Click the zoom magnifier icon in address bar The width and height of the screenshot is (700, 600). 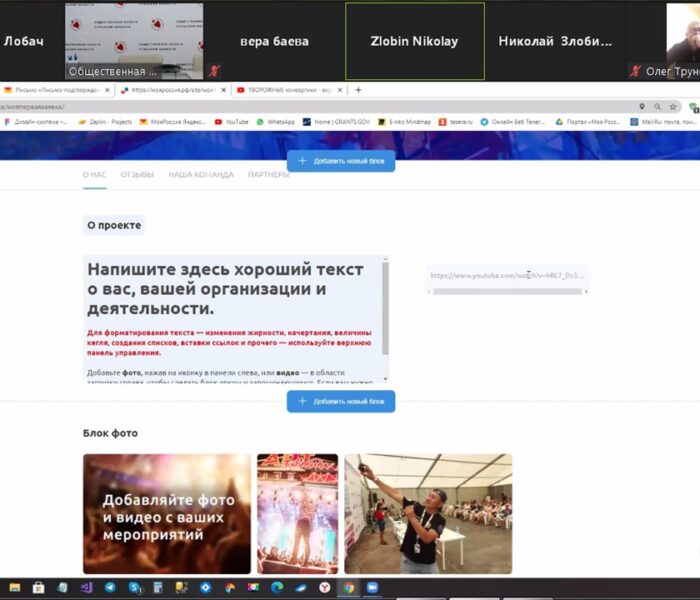click(658, 107)
